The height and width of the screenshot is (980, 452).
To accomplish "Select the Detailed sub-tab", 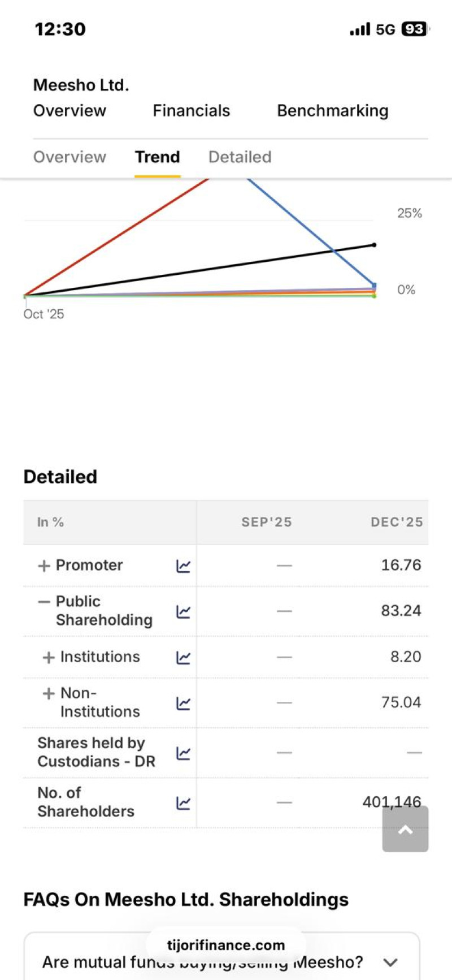I will tap(240, 157).
